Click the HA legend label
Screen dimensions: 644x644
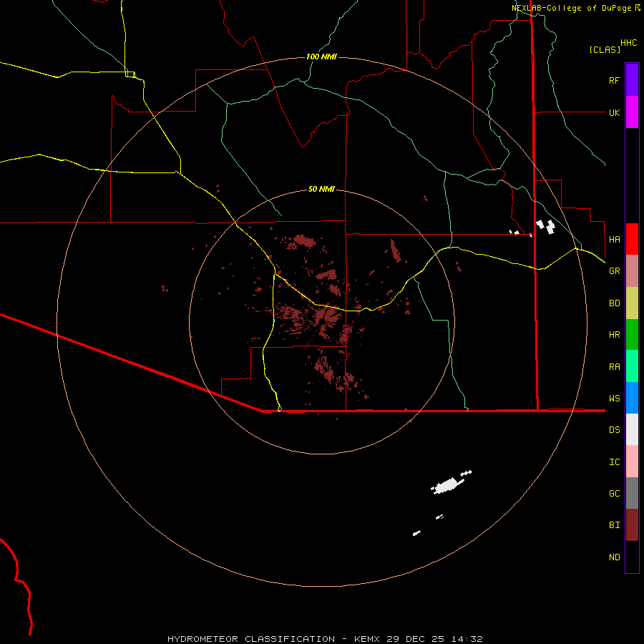point(614,239)
